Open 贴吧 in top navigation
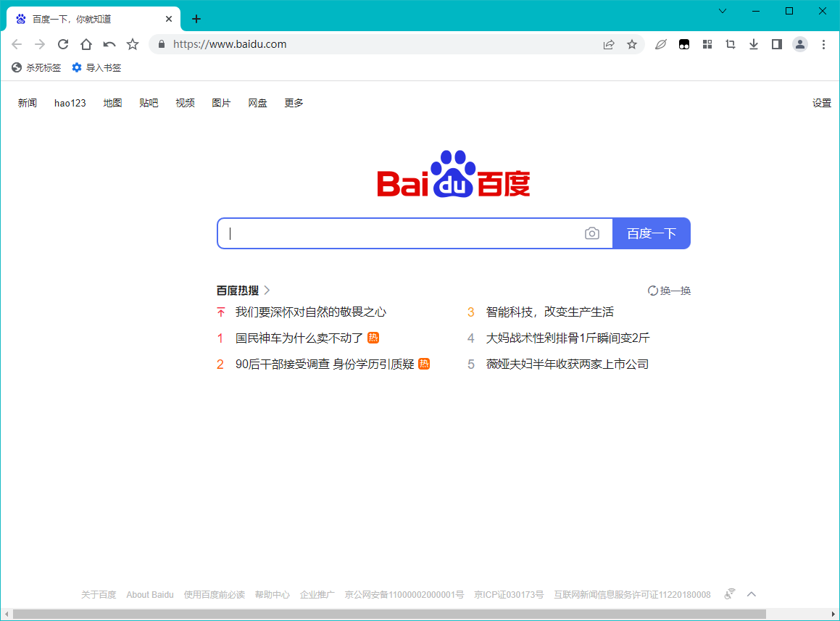840x621 pixels. point(149,103)
